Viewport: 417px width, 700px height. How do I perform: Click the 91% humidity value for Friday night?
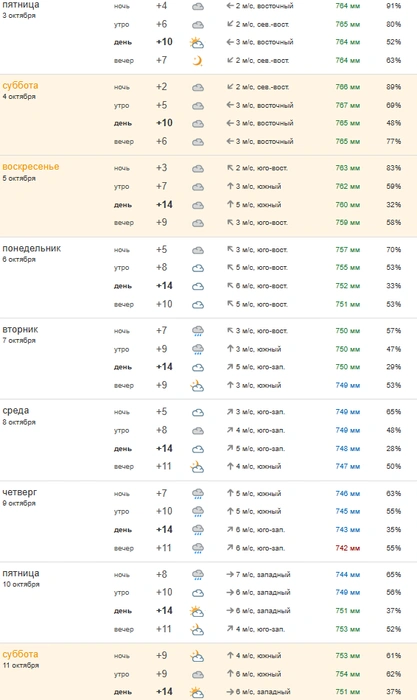pyautogui.click(x=393, y=6)
